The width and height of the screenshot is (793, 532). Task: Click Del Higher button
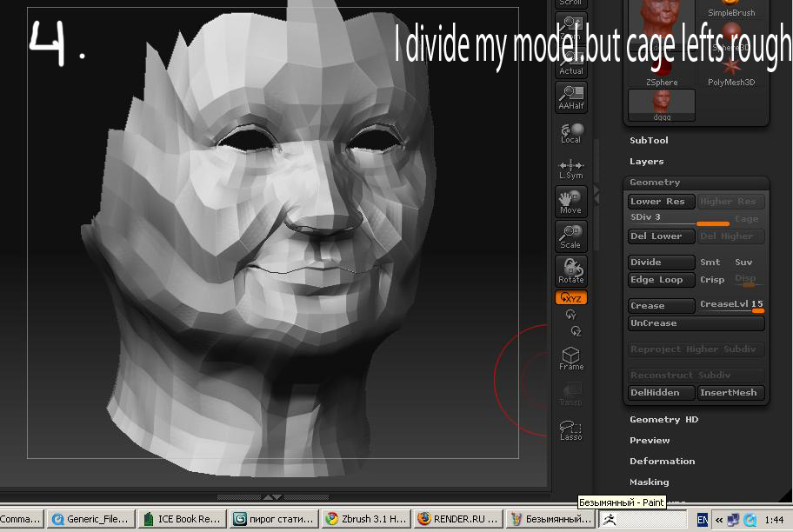click(730, 236)
